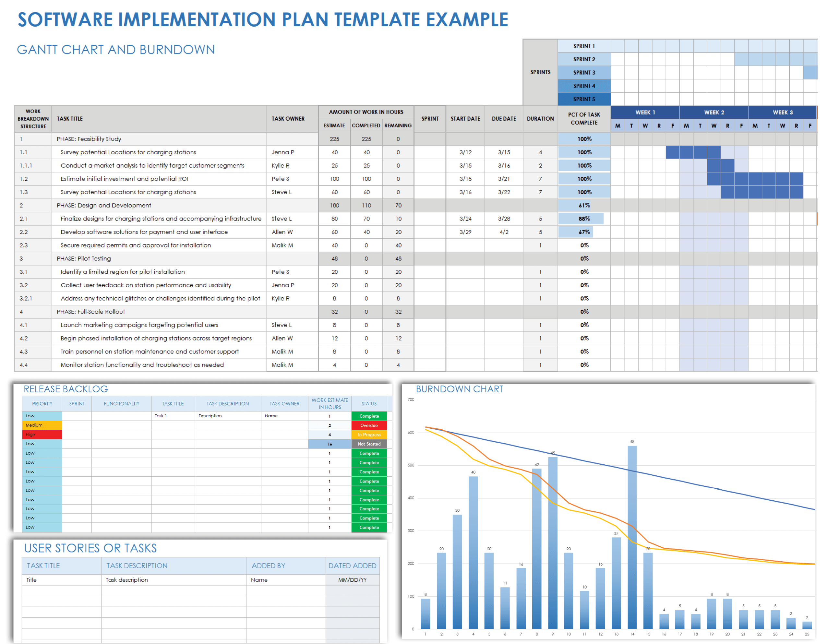
Task: Select the Sprint 1 label in the sprints legend
Action: 584,45
